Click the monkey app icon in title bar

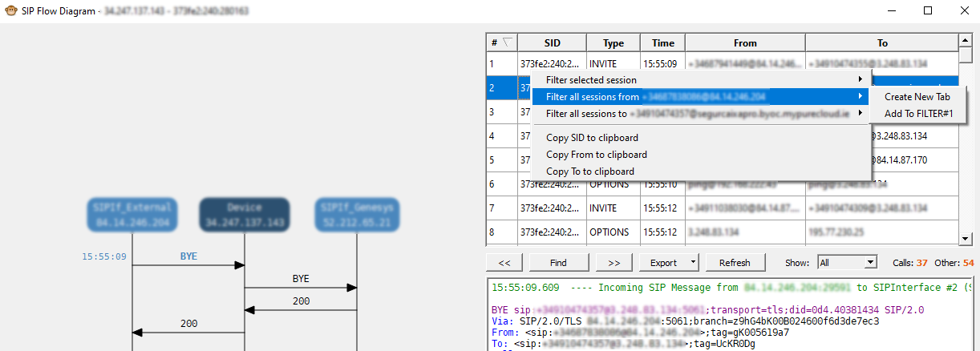pyautogui.click(x=11, y=11)
